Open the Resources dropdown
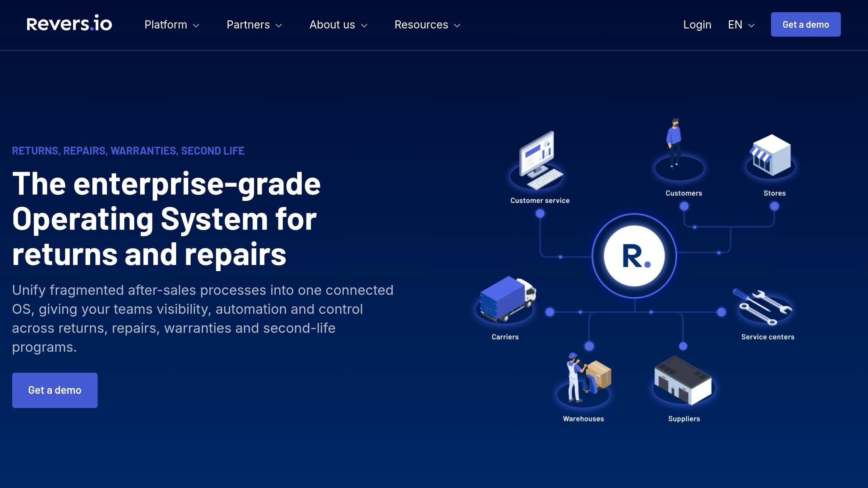The width and height of the screenshot is (868, 488). (x=426, y=25)
